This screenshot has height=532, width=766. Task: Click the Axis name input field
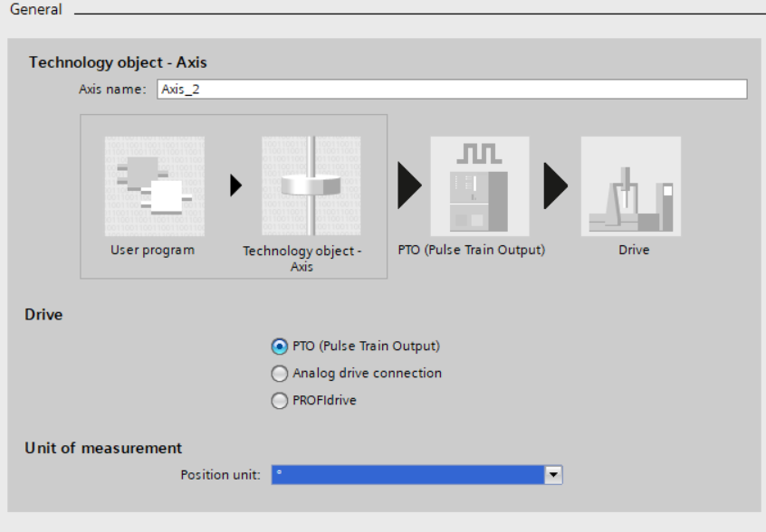452,90
